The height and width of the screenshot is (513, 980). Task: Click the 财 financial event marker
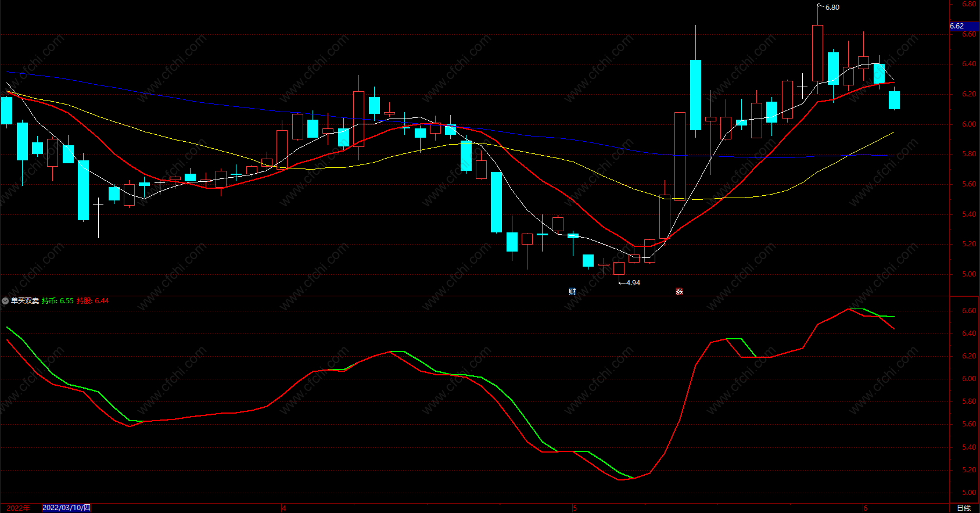coord(572,292)
